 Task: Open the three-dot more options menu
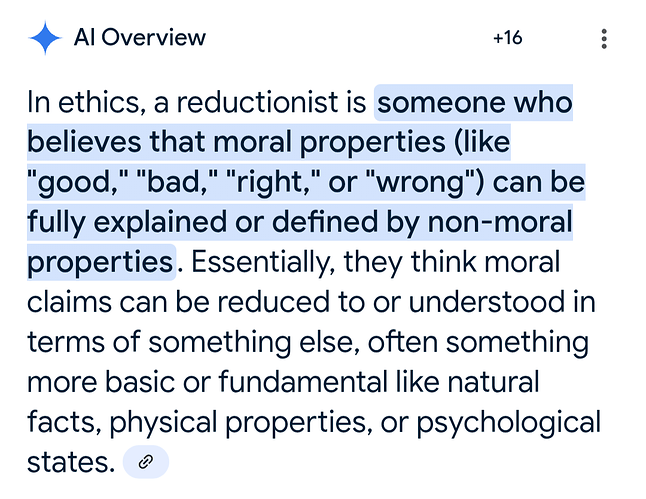point(604,39)
